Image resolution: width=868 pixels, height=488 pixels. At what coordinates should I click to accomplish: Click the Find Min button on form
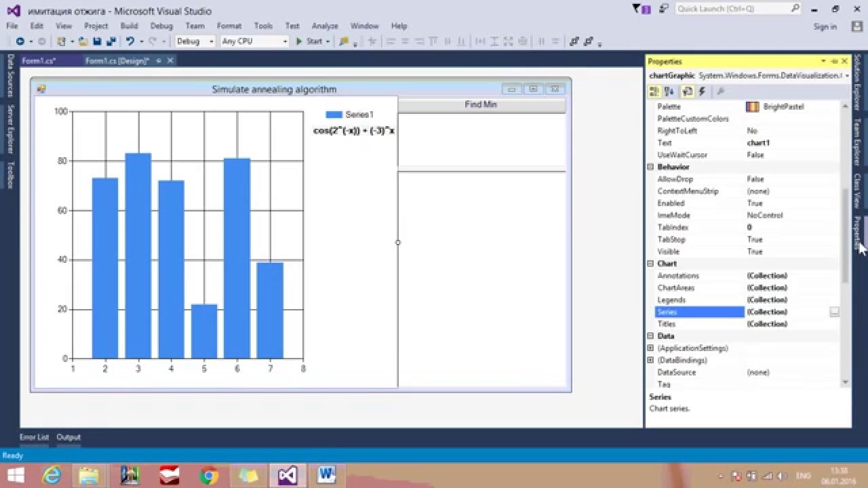point(481,104)
